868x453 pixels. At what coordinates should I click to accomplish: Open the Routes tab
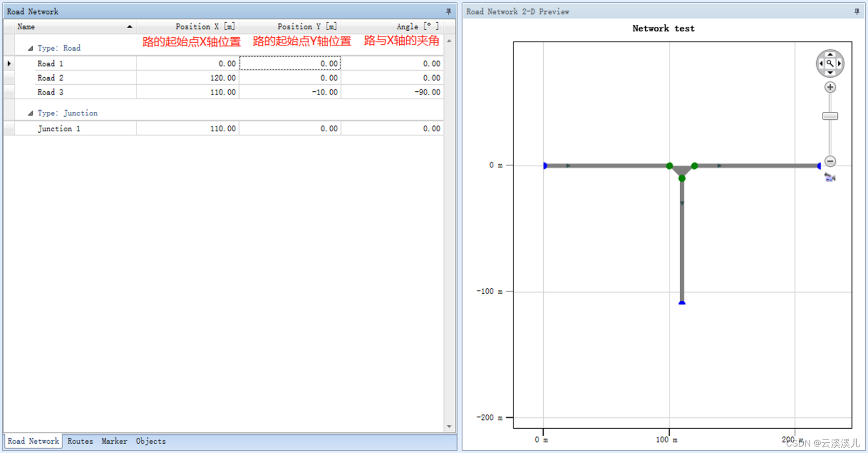80,441
